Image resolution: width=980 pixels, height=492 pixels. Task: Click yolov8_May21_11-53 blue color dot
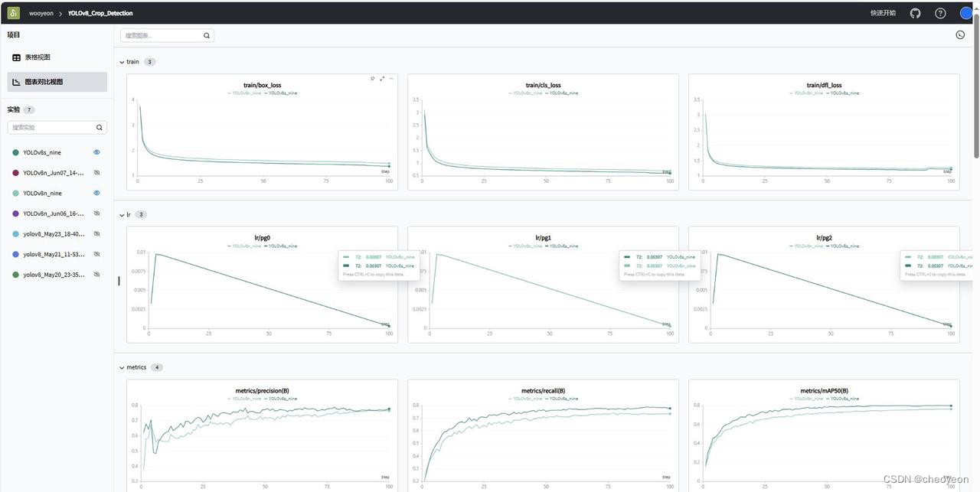point(15,254)
